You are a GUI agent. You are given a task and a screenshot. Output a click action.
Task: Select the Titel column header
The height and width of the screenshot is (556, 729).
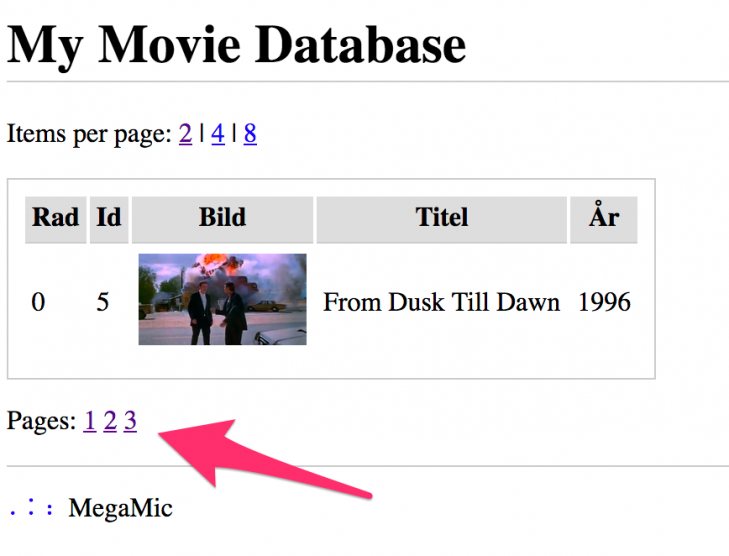442,219
